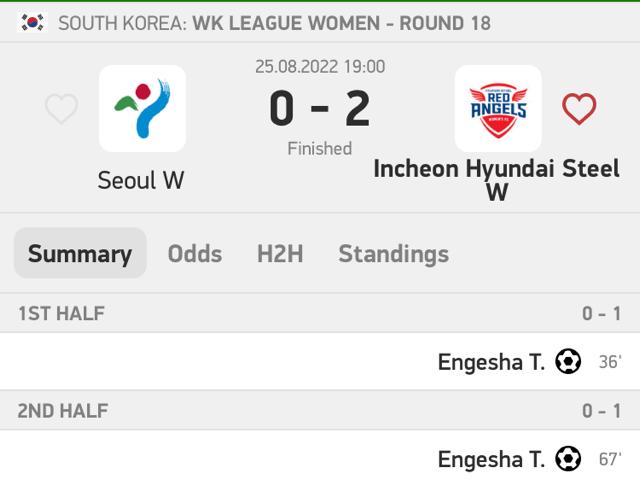Click the goal ball icon at 67'
640x480 pixels.
coord(568,459)
